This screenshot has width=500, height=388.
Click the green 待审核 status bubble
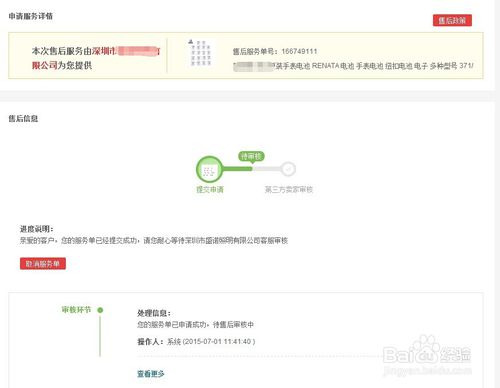click(251, 156)
